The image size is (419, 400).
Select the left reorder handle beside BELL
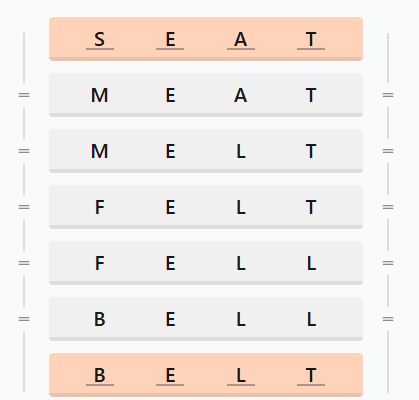coord(24,319)
